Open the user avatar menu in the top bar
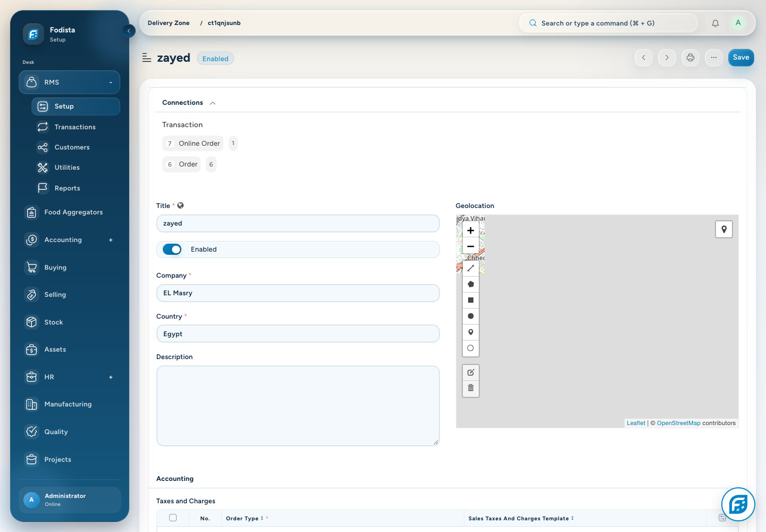This screenshot has height=532, width=766. (x=738, y=23)
